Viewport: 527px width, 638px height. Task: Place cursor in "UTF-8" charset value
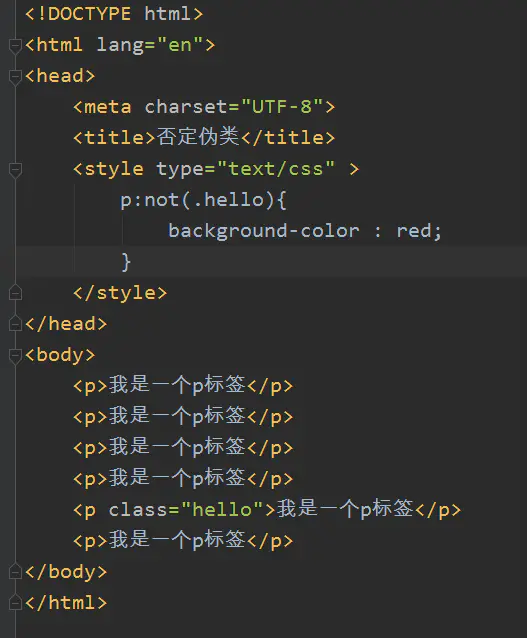[x=282, y=107]
